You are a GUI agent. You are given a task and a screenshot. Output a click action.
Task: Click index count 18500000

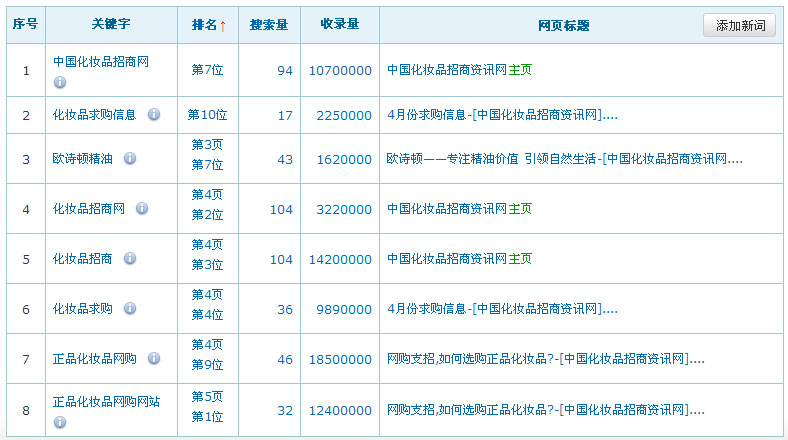click(x=340, y=359)
